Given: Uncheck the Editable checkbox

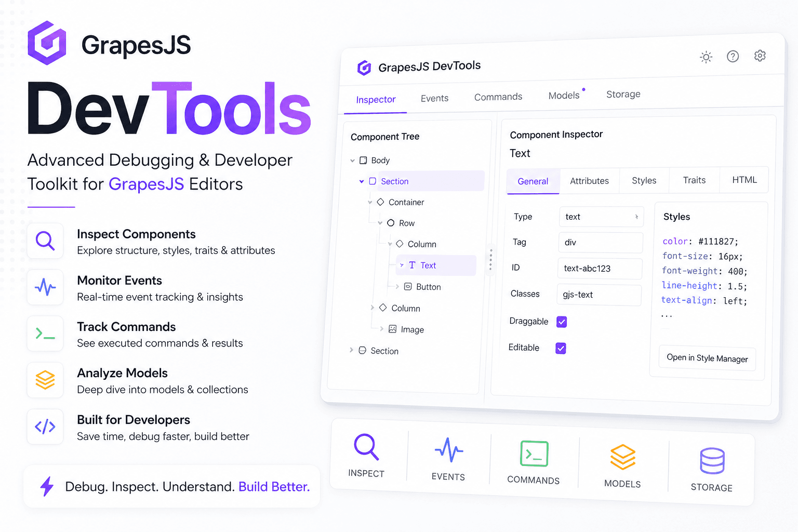Looking at the screenshot, I should pos(561,348).
